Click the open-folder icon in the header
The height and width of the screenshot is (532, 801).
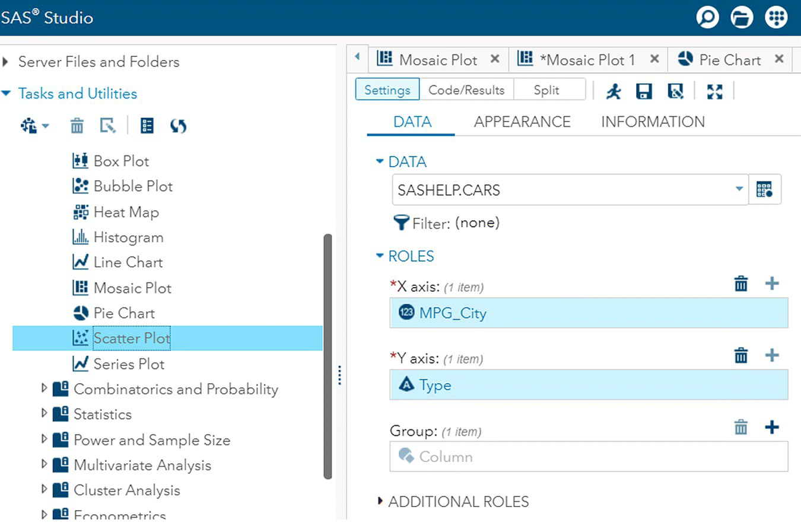742,17
